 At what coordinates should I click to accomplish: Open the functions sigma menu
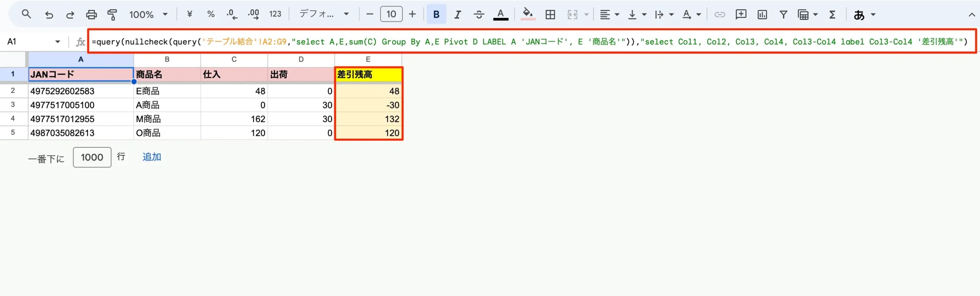(832, 15)
